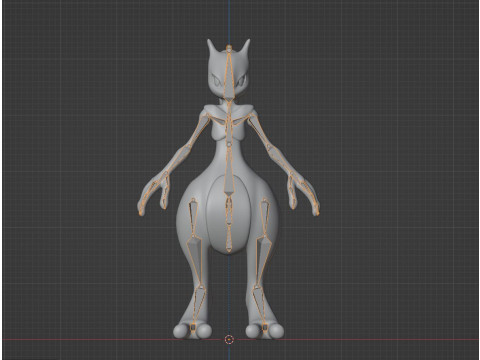480x360 pixels.
Task: Select the lowest tail bone in the belly
Action: [229, 239]
